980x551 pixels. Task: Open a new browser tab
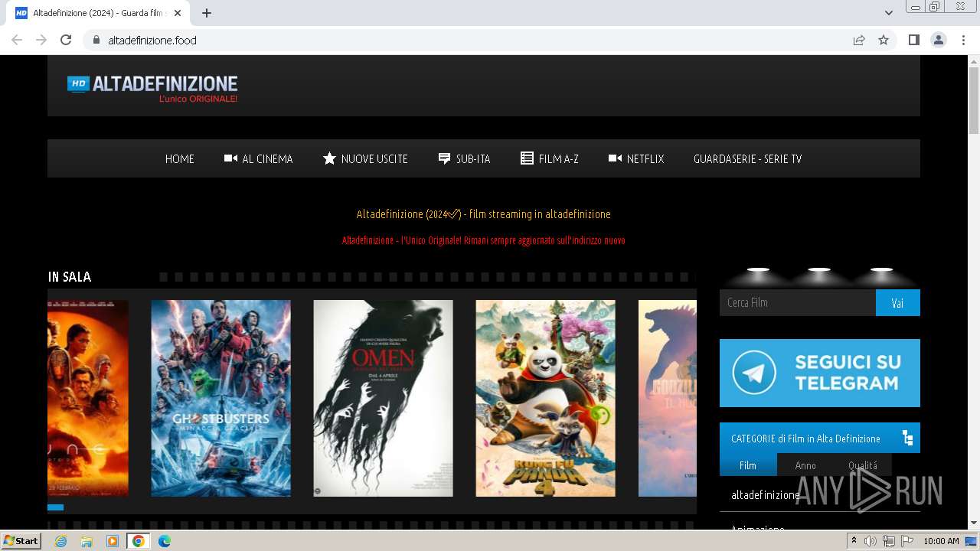207,13
